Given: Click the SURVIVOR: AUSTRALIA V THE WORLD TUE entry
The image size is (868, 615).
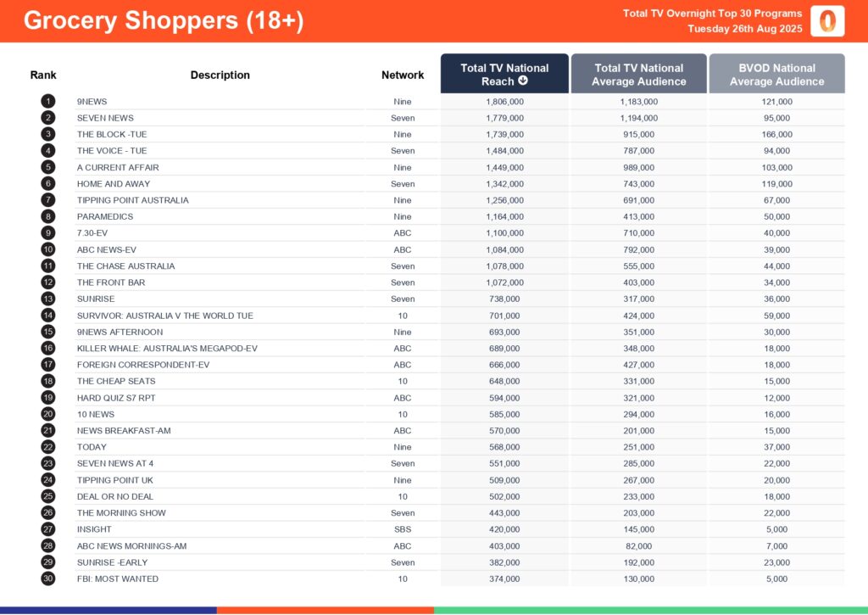Looking at the screenshot, I should (164, 316).
